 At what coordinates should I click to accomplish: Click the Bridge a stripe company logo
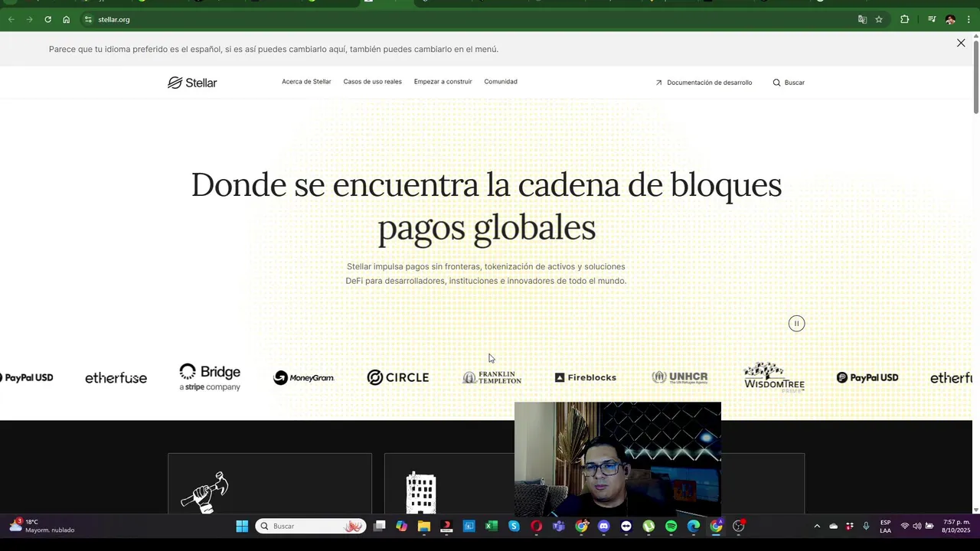[x=210, y=377]
